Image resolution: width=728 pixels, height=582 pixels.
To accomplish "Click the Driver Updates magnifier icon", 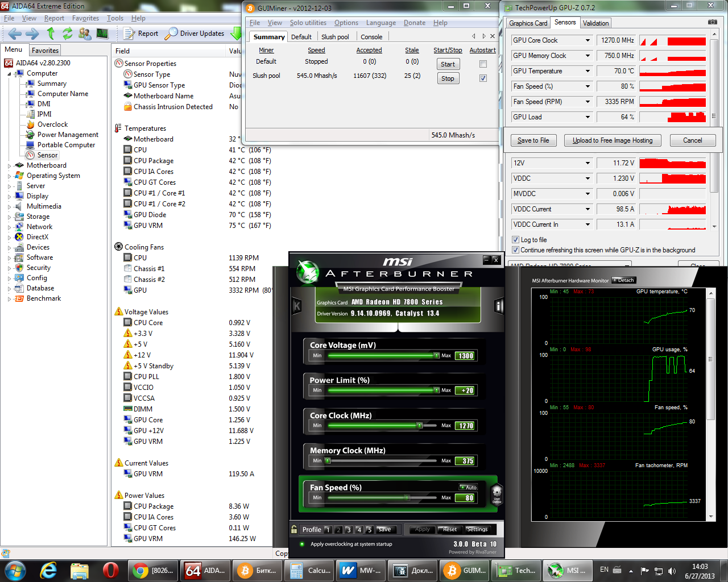I will (x=171, y=34).
